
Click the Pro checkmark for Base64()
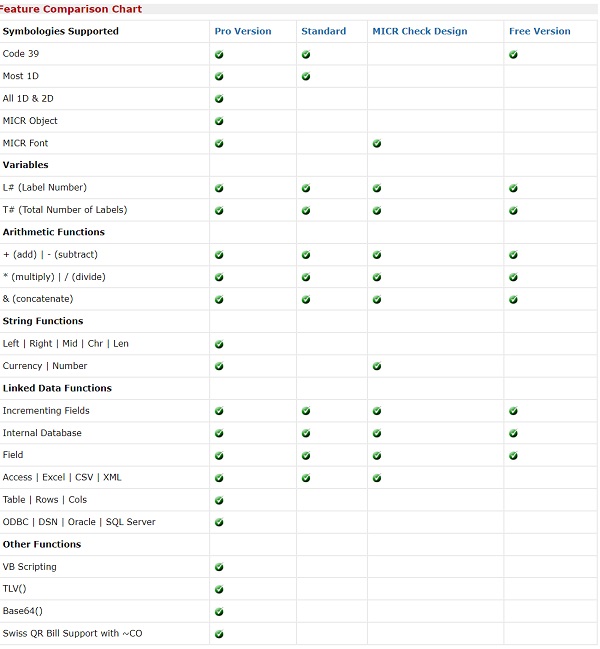[219, 611]
